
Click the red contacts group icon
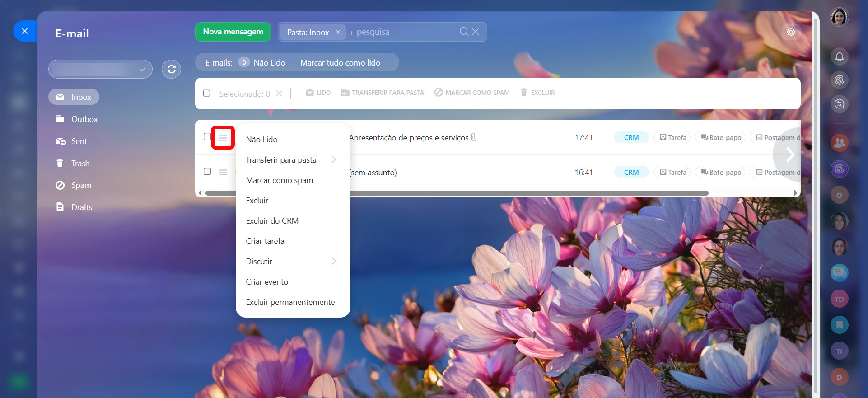tap(839, 143)
